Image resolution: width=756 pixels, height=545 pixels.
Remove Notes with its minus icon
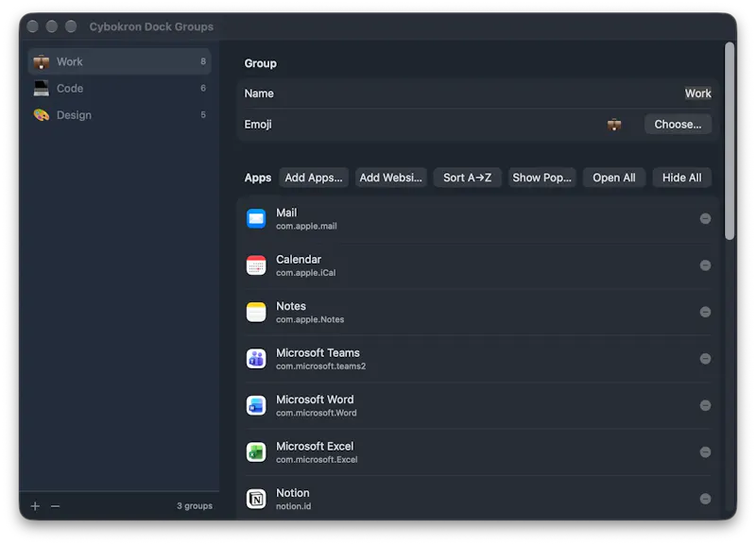point(705,313)
